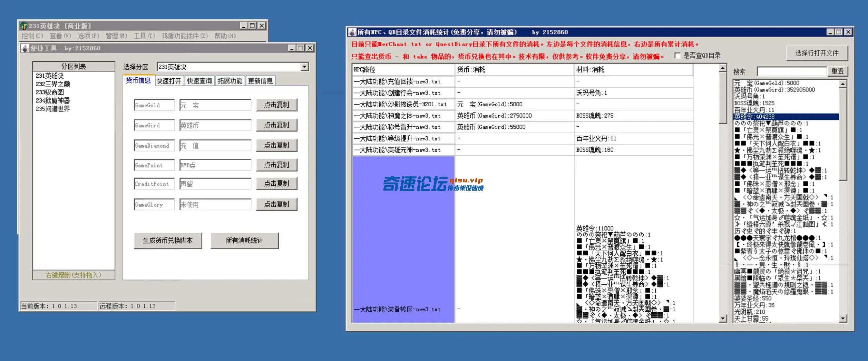Focus the 搜索 input field
Image resolution: width=868 pixels, height=361 pixels.
click(x=792, y=71)
